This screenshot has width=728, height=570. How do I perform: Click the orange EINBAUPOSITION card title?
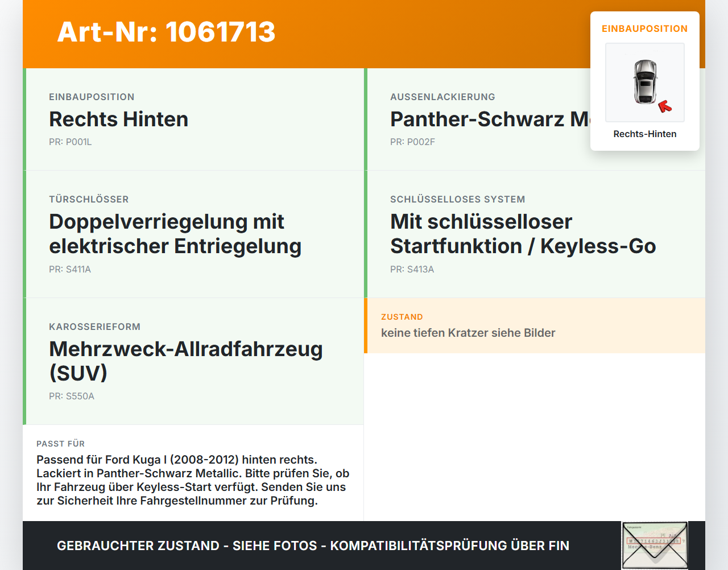coord(645,29)
